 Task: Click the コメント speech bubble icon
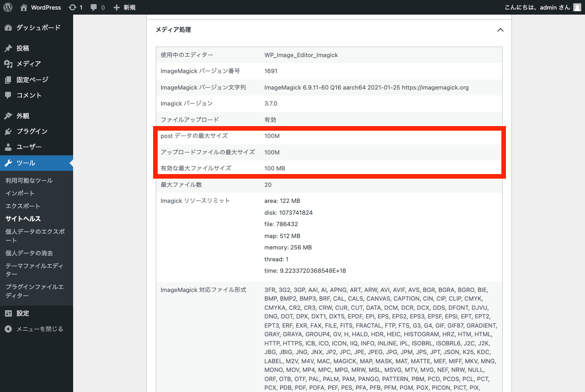pyautogui.click(x=8, y=95)
